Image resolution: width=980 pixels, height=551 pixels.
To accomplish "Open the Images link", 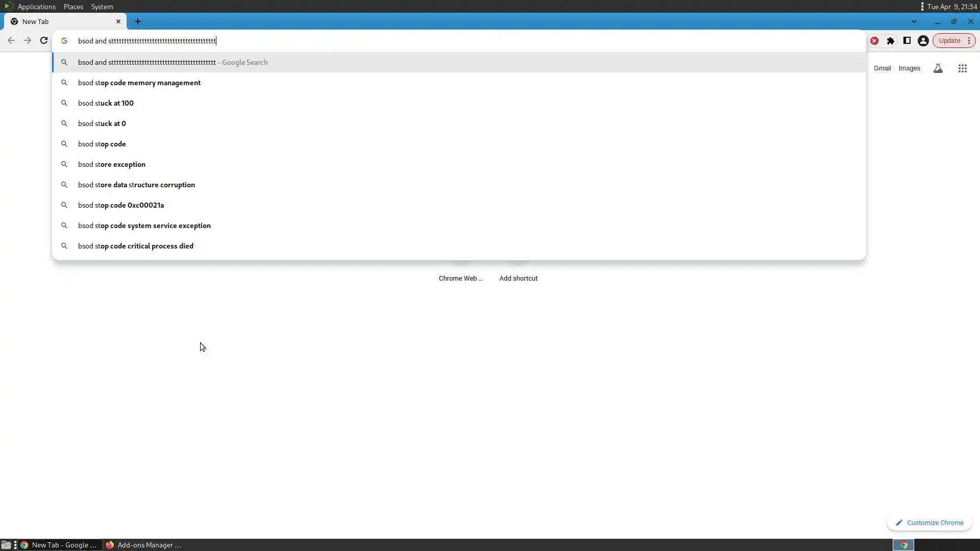I will (x=909, y=68).
